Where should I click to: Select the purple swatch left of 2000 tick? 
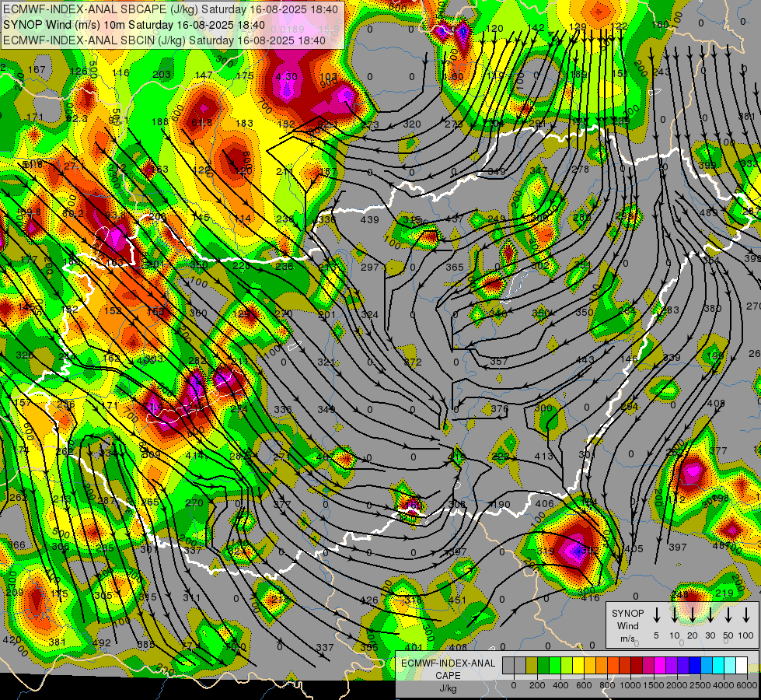click(x=672, y=665)
